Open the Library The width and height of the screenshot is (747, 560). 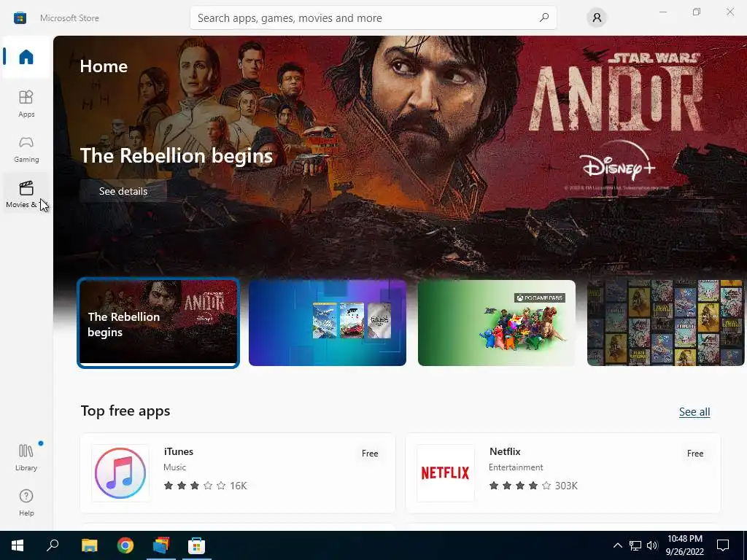26,457
